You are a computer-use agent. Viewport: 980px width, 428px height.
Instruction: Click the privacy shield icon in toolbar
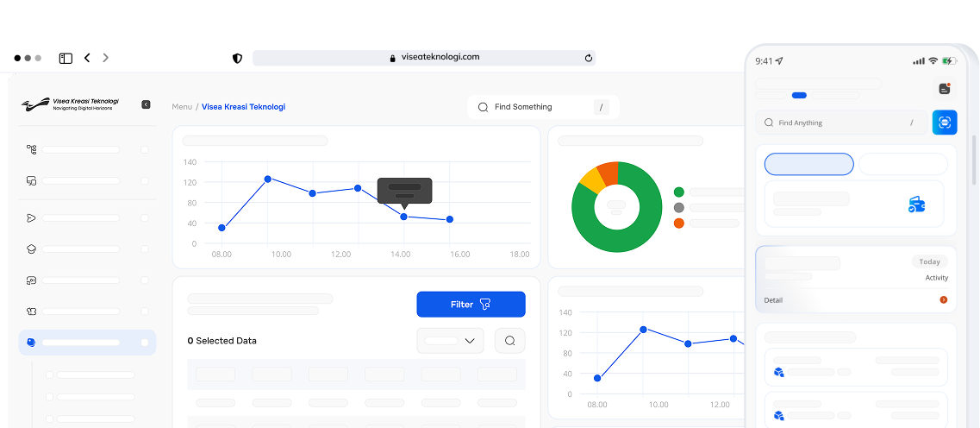coord(238,58)
